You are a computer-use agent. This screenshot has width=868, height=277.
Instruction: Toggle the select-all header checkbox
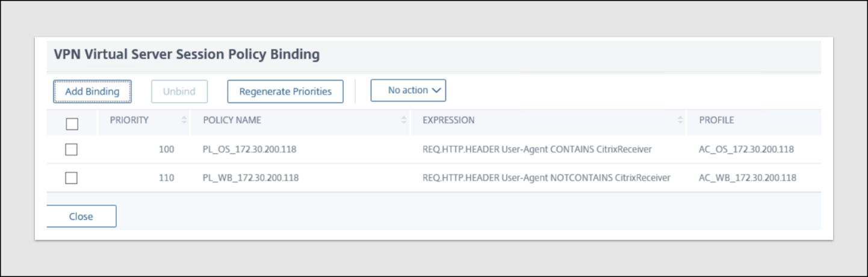pos(72,124)
